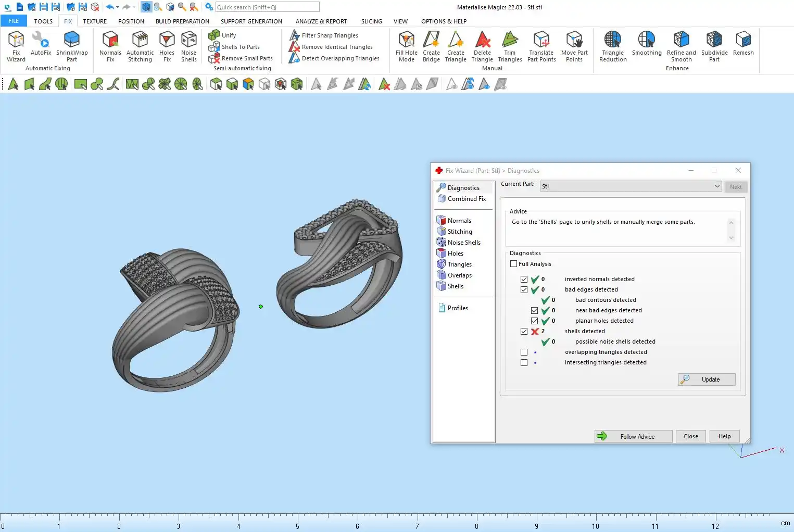Expand the Current Part dropdown
The image size is (794, 532).
(717, 186)
